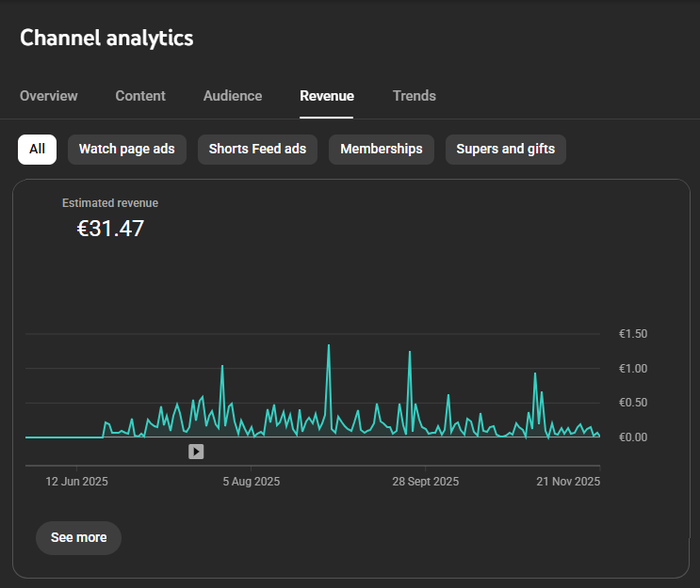Click the Estimated revenue label
Image resolution: width=700 pixels, height=588 pixels.
coord(110,203)
